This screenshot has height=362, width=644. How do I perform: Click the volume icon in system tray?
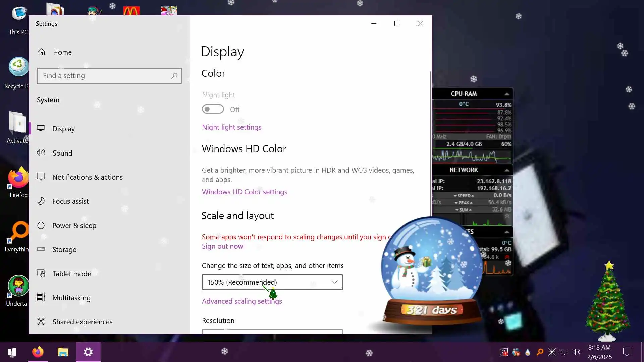(x=576, y=352)
